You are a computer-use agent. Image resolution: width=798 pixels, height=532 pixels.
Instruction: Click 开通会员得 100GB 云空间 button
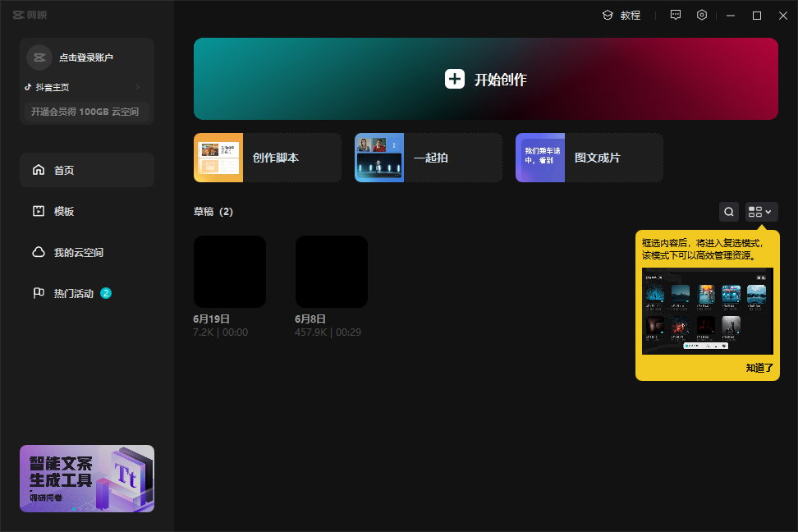tap(85, 112)
